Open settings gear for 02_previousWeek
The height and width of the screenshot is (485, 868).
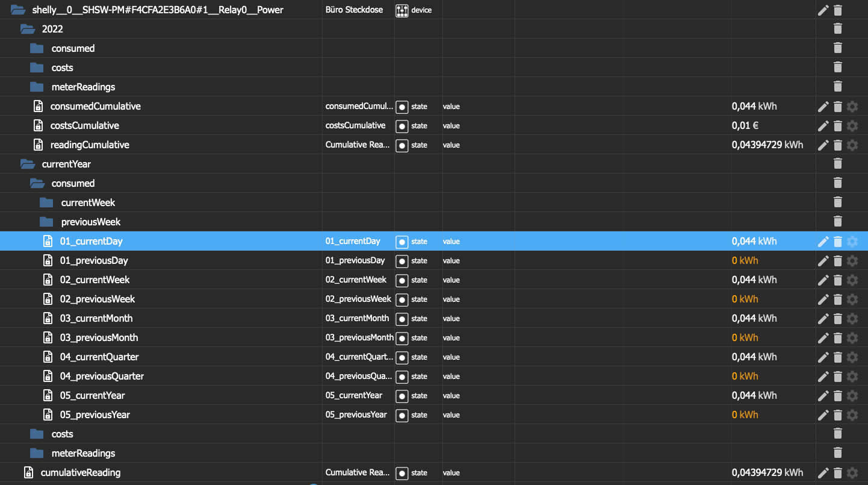coord(852,299)
